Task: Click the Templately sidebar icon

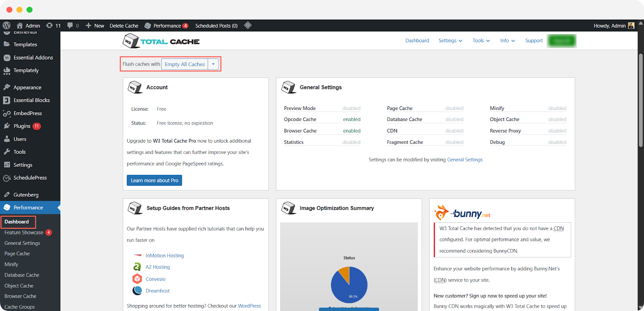Action: pos(7,70)
